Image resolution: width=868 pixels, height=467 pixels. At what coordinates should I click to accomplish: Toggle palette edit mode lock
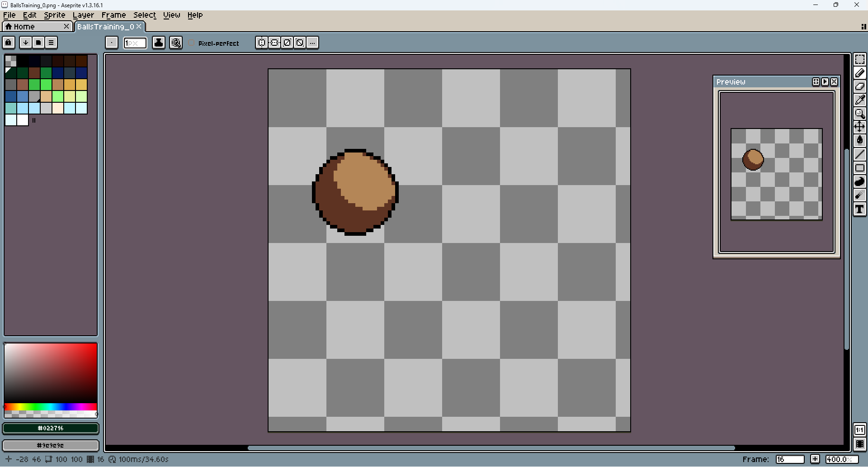(9, 43)
